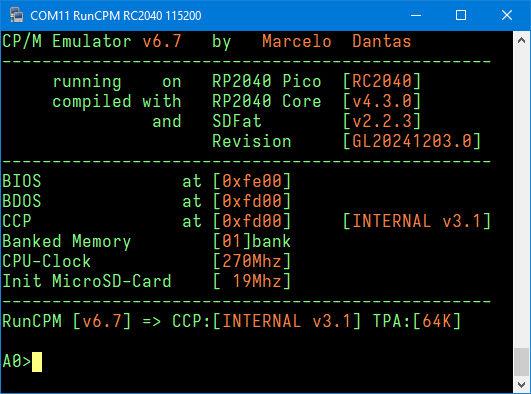Click the '[270Mhz]' clock value
This screenshot has width=531, height=394.
tap(252, 261)
